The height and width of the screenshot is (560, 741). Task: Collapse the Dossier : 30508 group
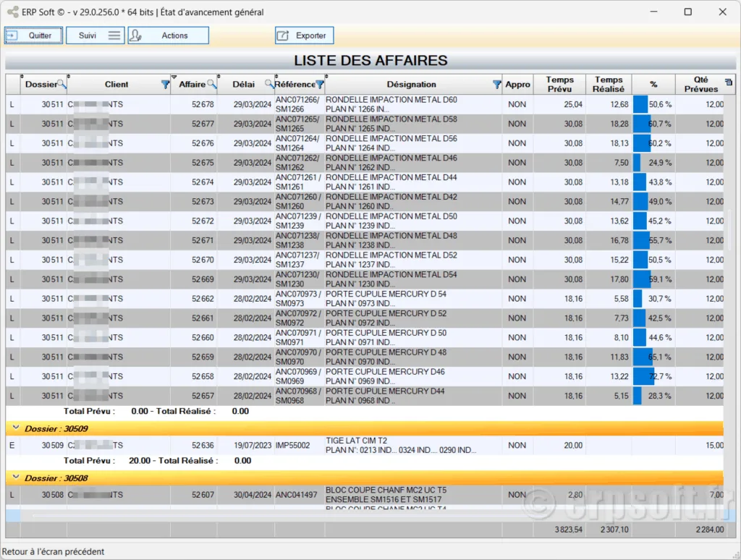[16, 478]
